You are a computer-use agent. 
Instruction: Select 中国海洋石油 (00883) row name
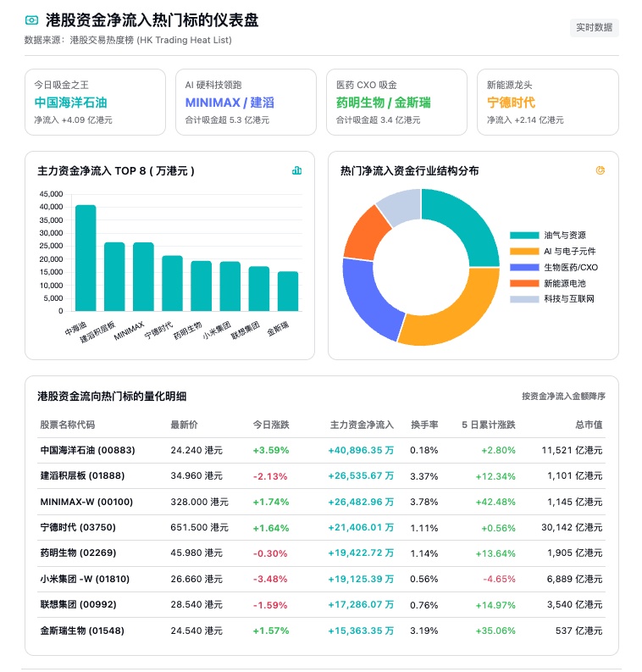pos(87,450)
